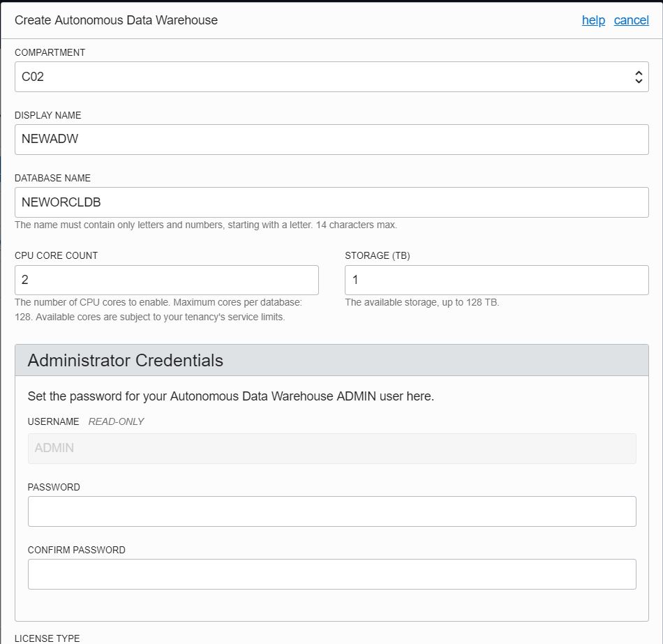The height and width of the screenshot is (644, 663).
Task: Click the CPU CORE COUNT label text
Action: tap(57, 255)
